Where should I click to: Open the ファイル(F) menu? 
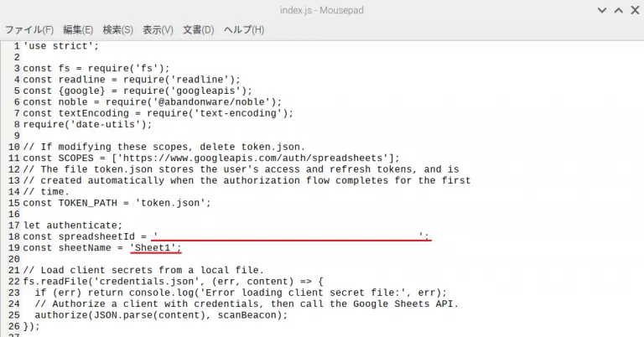click(x=29, y=29)
